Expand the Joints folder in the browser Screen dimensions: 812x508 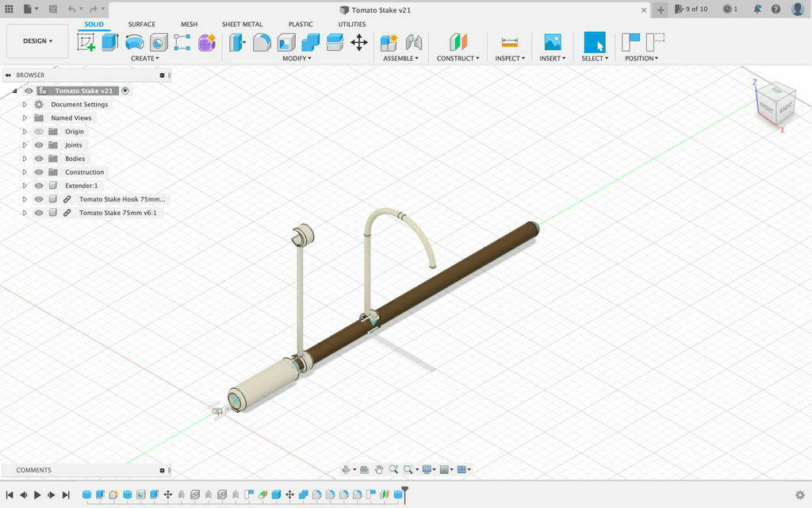24,144
